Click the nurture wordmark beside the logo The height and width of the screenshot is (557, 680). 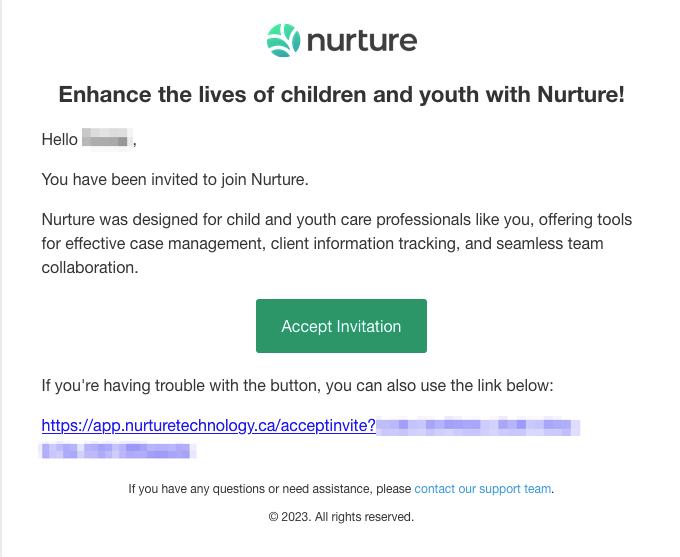[x=361, y=42]
